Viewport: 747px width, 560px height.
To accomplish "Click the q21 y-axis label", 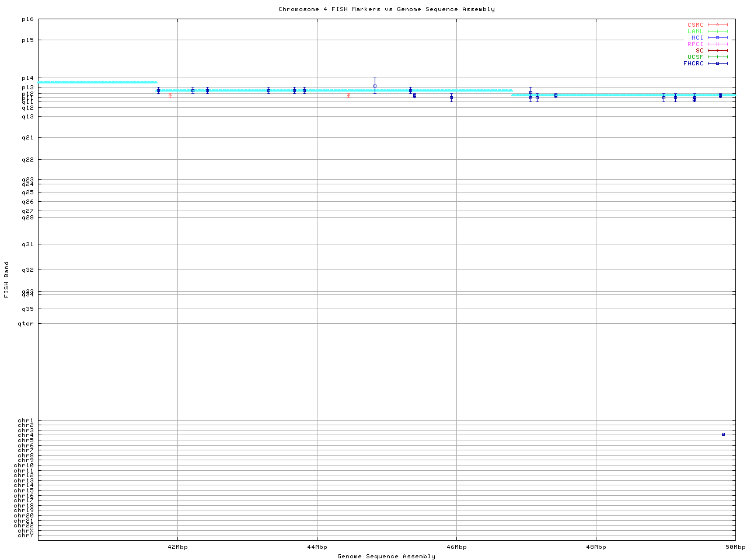I will (27, 138).
